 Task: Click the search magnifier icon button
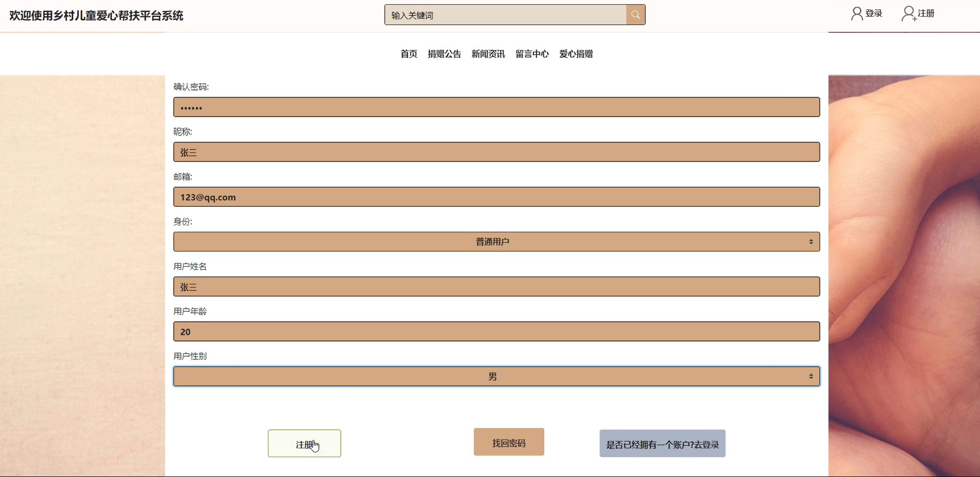(x=635, y=15)
